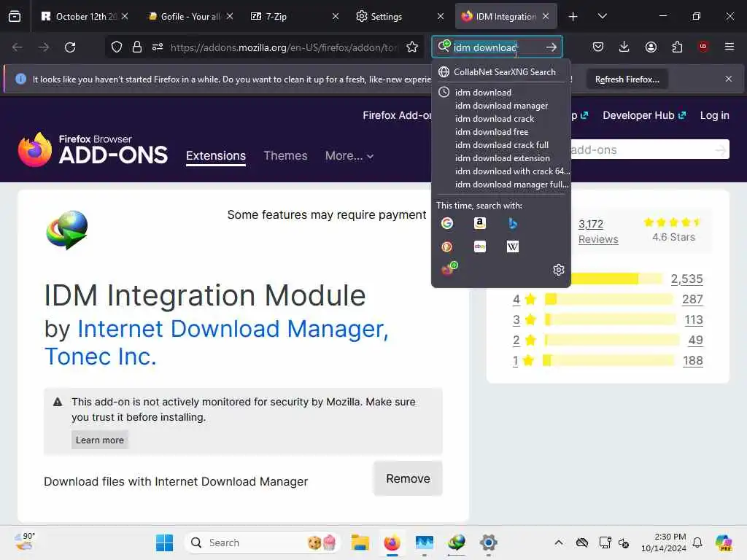
Task: Click the address bar URL field
Action: click(x=284, y=47)
